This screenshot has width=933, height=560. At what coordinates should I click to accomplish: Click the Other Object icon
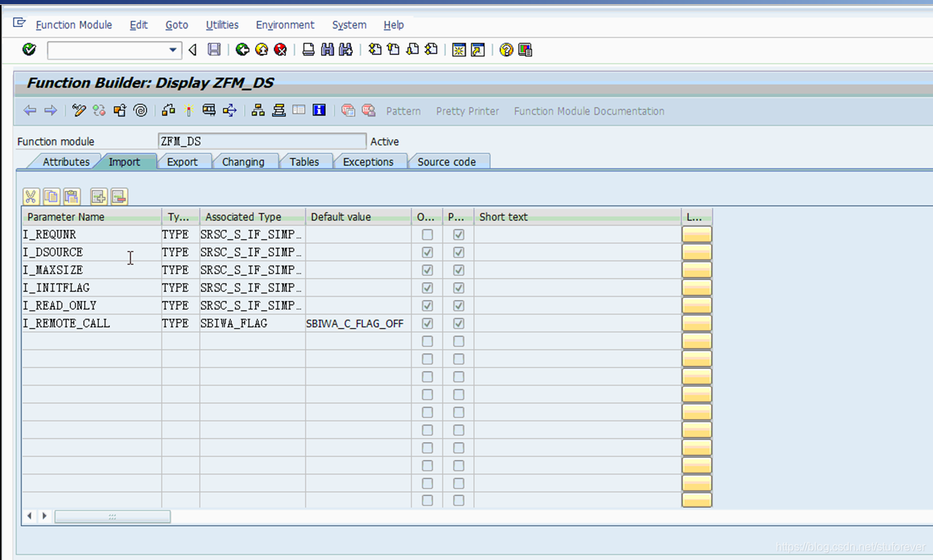click(x=120, y=110)
